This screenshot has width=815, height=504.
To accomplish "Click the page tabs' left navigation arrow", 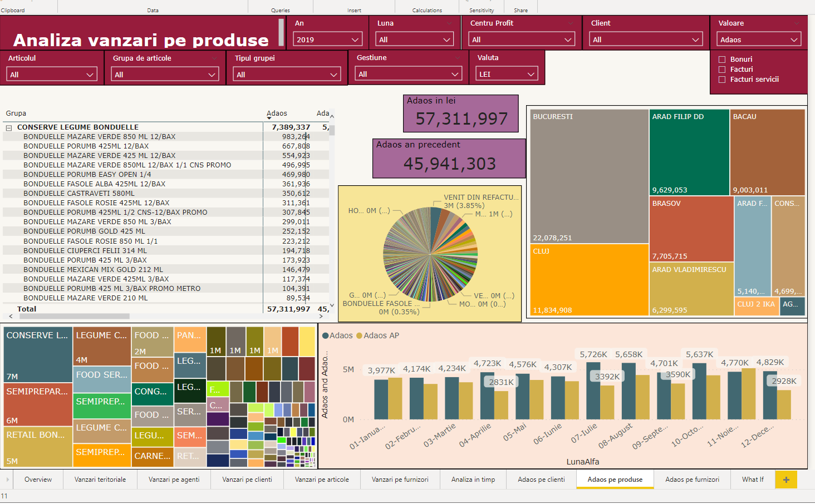I will [7, 480].
